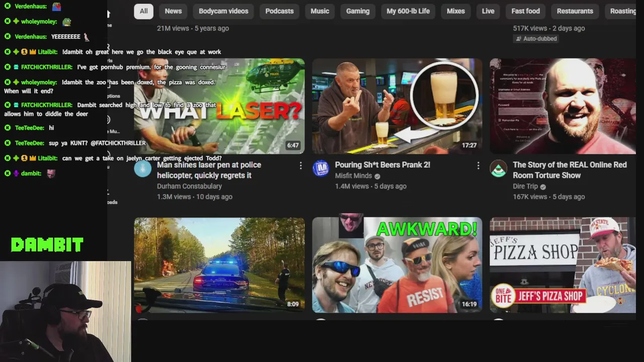Click title 'The Story of the REAL Online Red Room'
This screenshot has width=644, height=362.
[570, 170]
